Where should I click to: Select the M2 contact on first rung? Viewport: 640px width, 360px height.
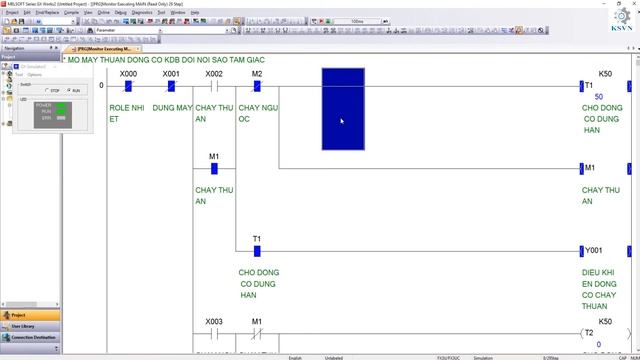(x=257, y=86)
